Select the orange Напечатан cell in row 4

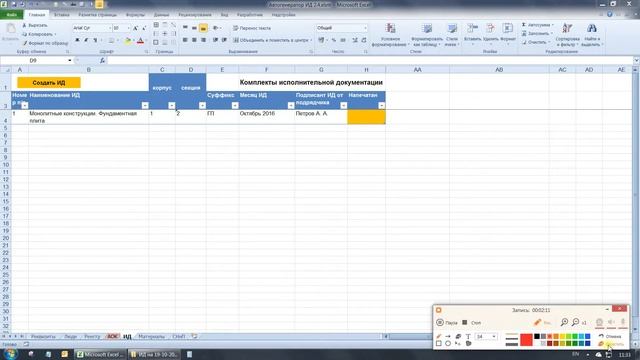(x=366, y=117)
